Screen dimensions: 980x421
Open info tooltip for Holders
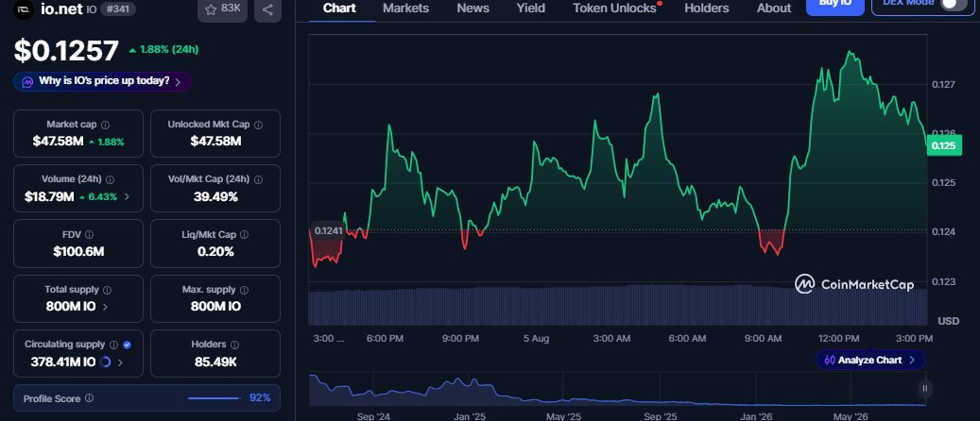pyautogui.click(x=233, y=345)
